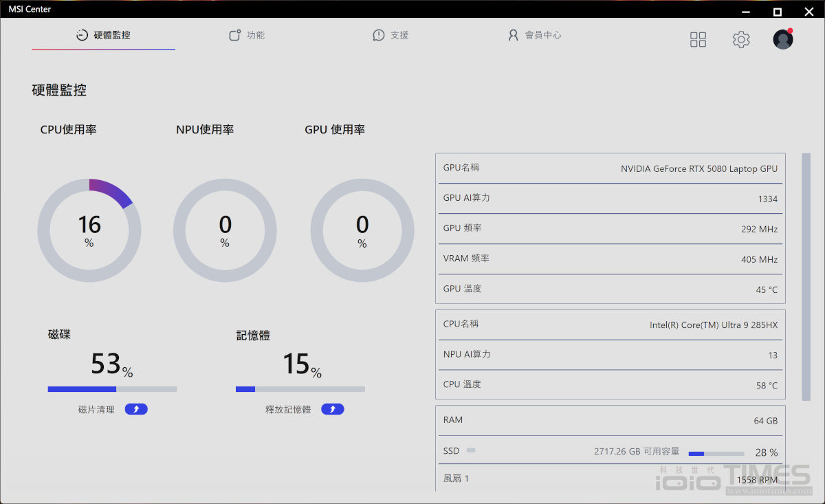Click the 磁片清理 disk cleanup button

(136, 409)
